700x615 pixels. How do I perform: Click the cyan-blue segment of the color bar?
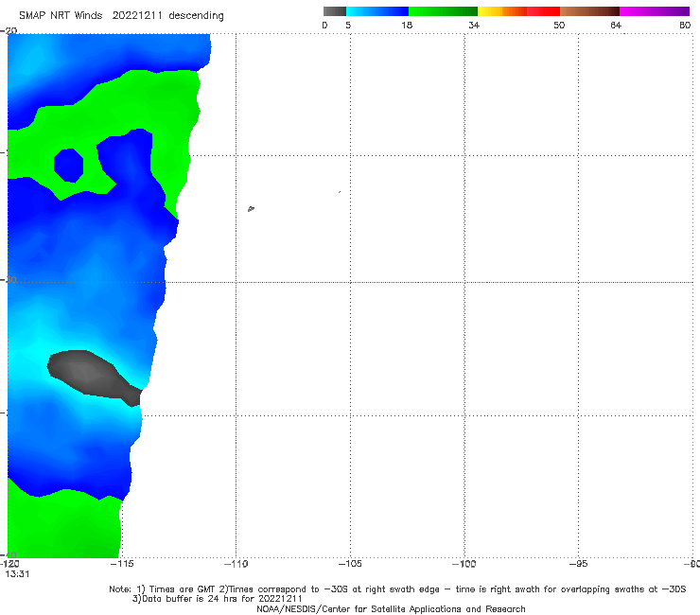tap(377, 11)
